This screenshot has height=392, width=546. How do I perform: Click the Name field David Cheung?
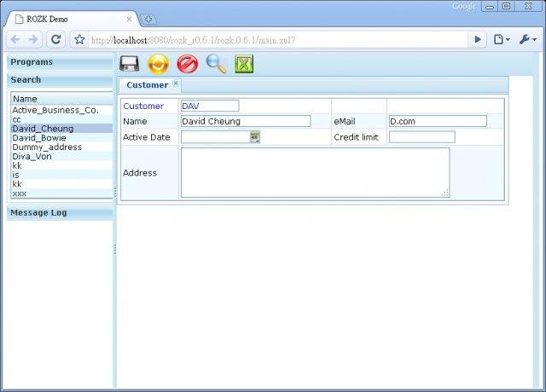[x=246, y=121]
